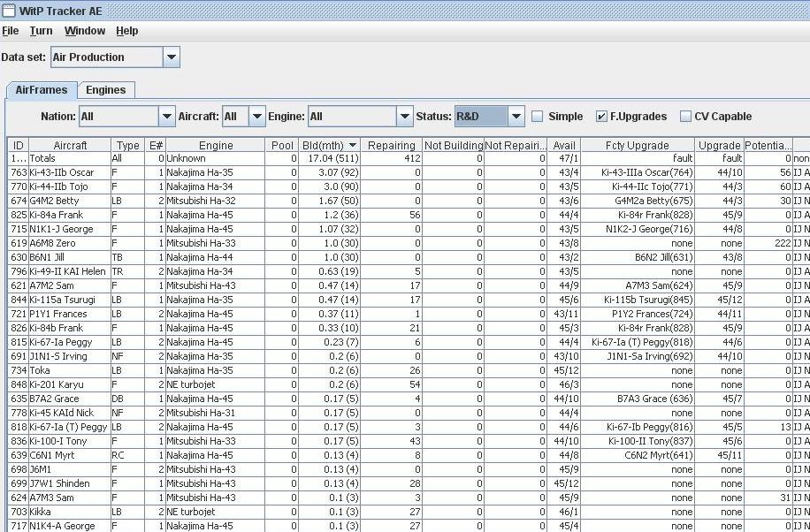Sort by the E# column header
The width and height of the screenshot is (810, 532).
156,146
